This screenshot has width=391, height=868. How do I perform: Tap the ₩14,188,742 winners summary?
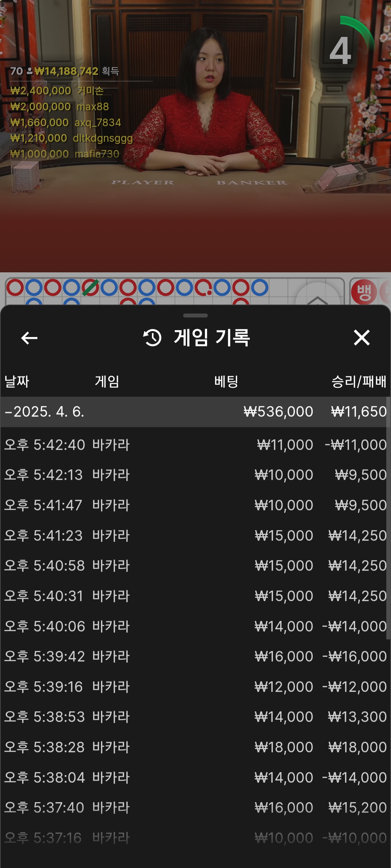pyautogui.click(x=65, y=71)
